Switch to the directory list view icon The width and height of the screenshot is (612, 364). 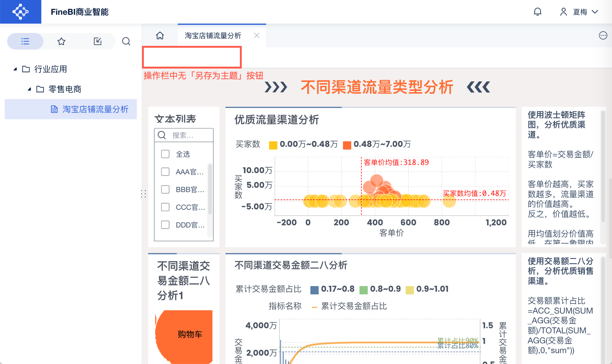click(25, 41)
